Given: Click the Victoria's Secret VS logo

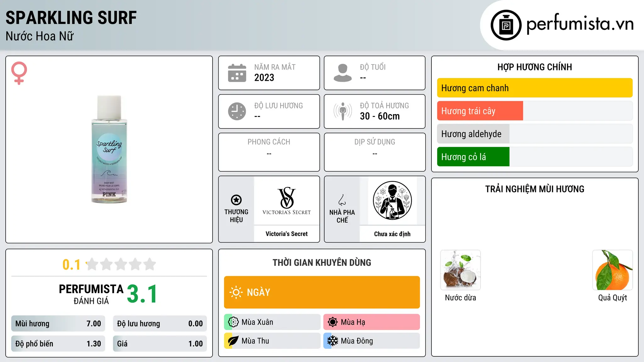Looking at the screenshot, I should click(x=286, y=200).
